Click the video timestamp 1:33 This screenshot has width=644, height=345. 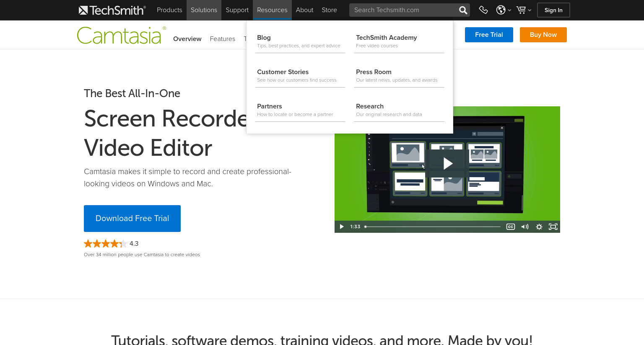(355, 227)
